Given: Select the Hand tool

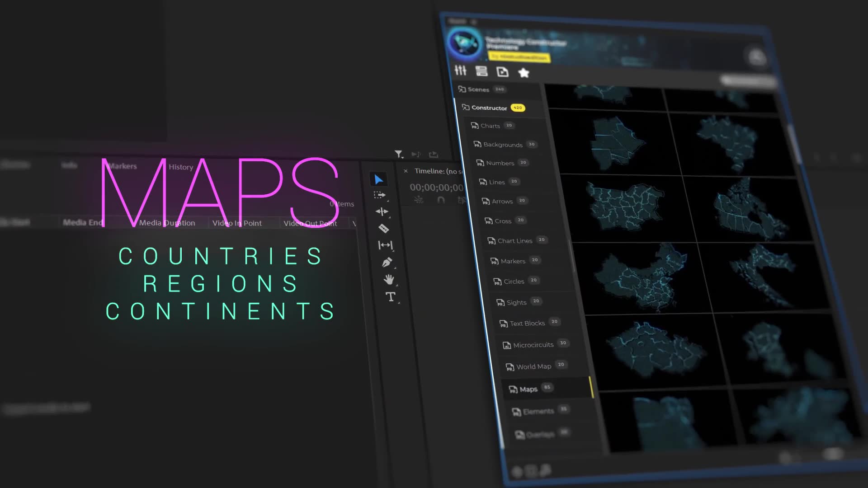Looking at the screenshot, I should pos(389,279).
